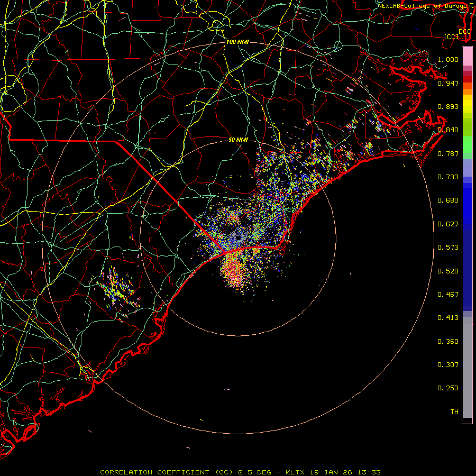Image resolution: width=476 pixels, height=476 pixels.
Task: Click the 0.893 legend value
Action: 448,106
